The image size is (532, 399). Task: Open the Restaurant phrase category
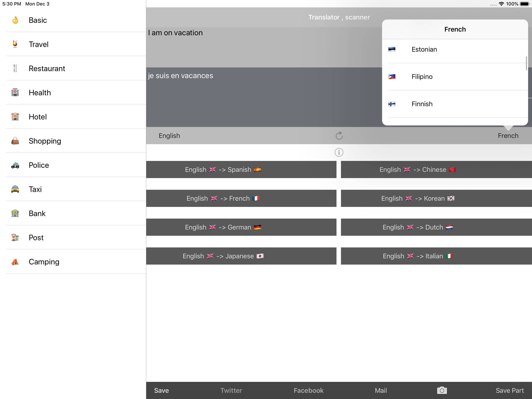point(73,68)
